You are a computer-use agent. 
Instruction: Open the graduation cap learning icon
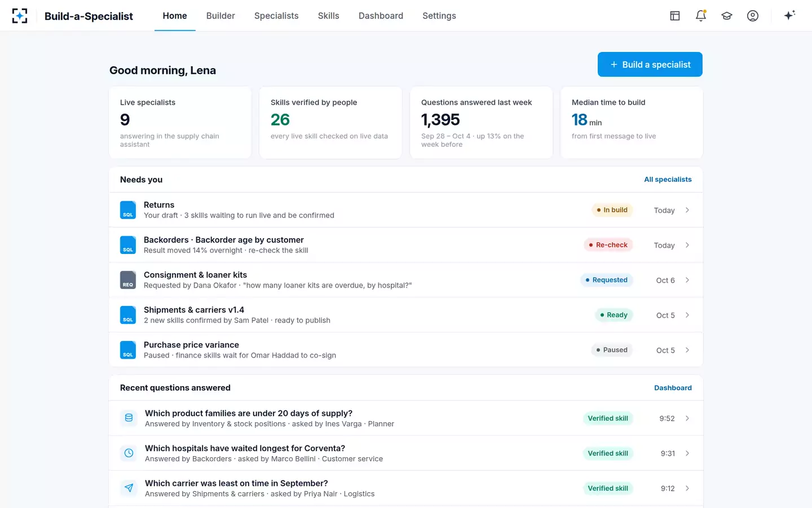point(727,16)
